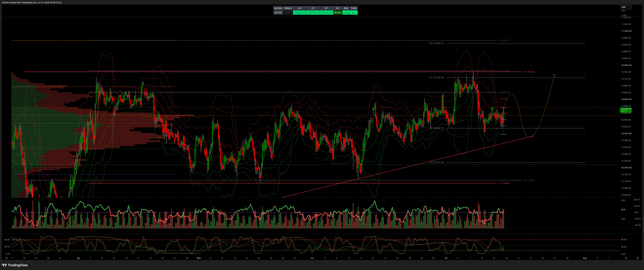Select the 4H CROSS UP cell
The image size is (644, 270).
(299, 13)
